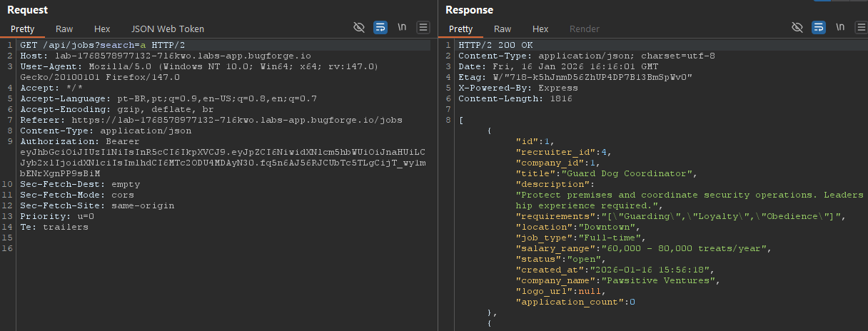Switch to the Request Pretty tab
Image resolution: width=868 pixels, height=331 pixels.
tap(21, 29)
